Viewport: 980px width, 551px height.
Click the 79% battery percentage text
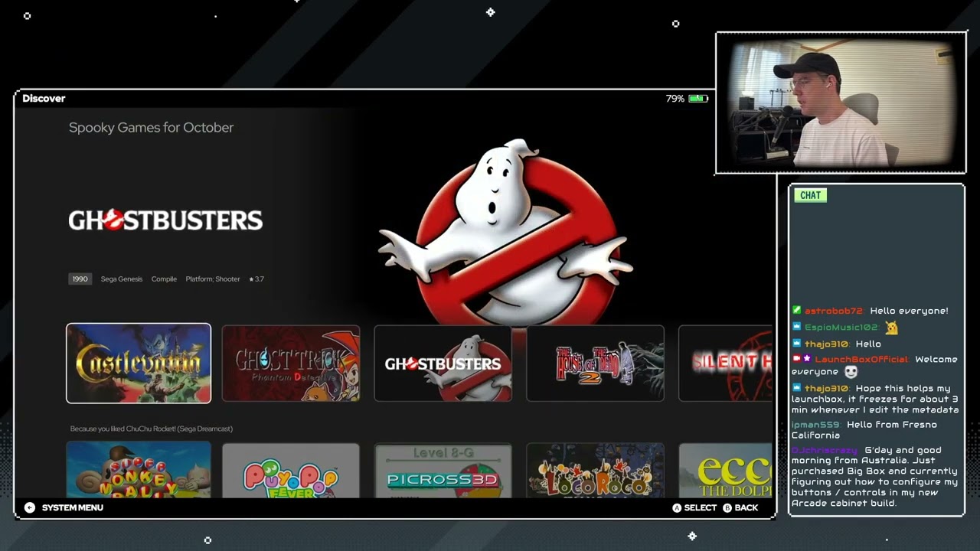(675, 99)
